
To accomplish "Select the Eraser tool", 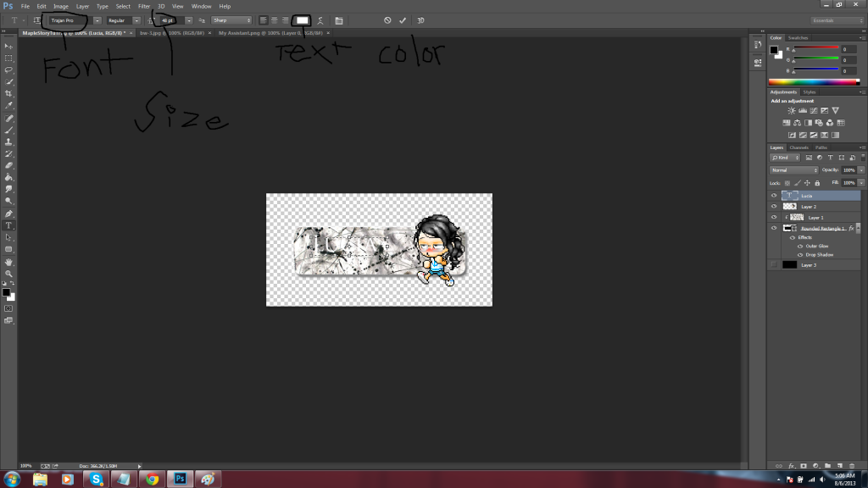I will pos(8,165).
